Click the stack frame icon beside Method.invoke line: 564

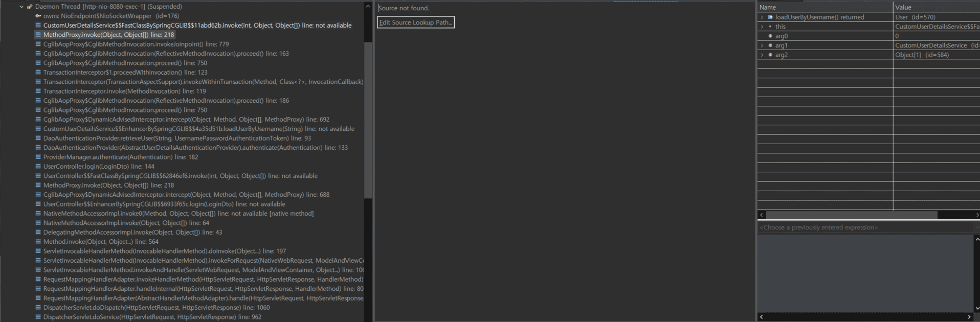[38, 242]
